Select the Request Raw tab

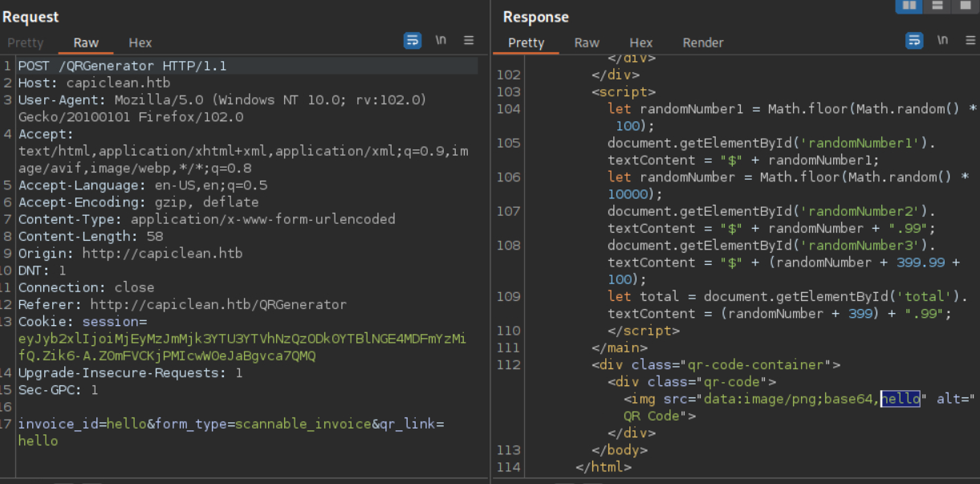pyautogui.click(x=86, y=43)
